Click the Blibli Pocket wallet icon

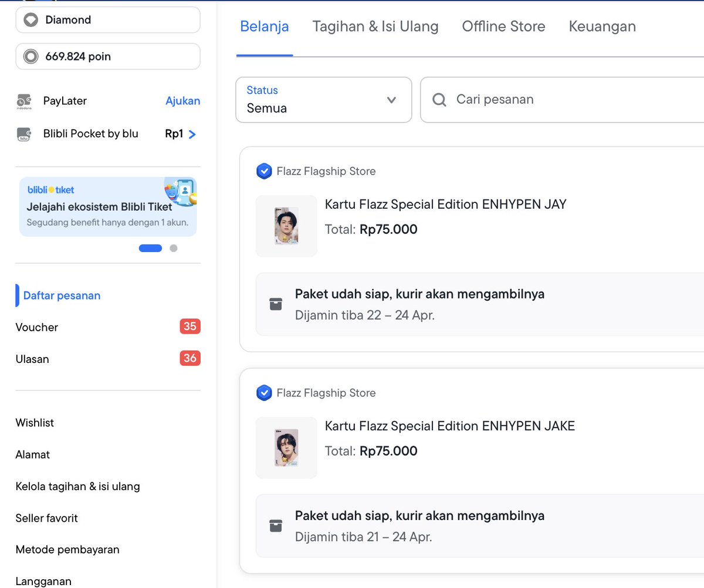click(24, 134)
